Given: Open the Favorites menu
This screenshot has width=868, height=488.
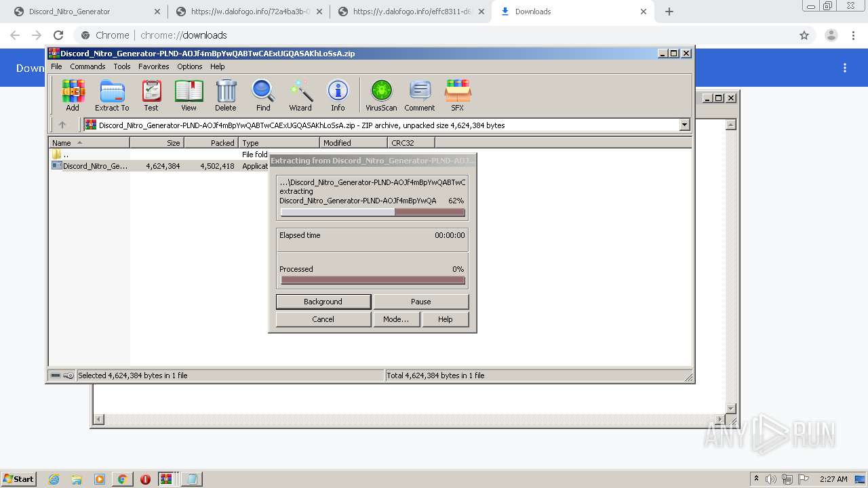Looking at the screenshot, I should (x=154, y=66).
